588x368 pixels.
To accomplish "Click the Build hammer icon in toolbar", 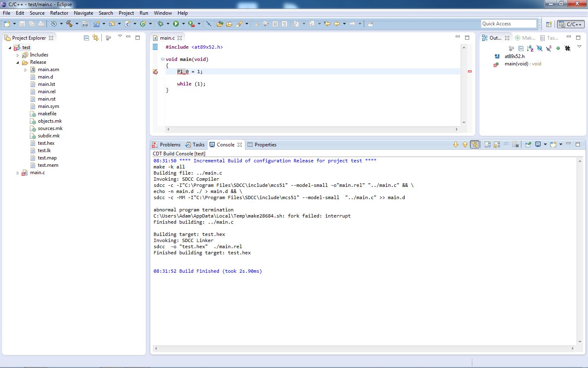I will pos(69,24).
